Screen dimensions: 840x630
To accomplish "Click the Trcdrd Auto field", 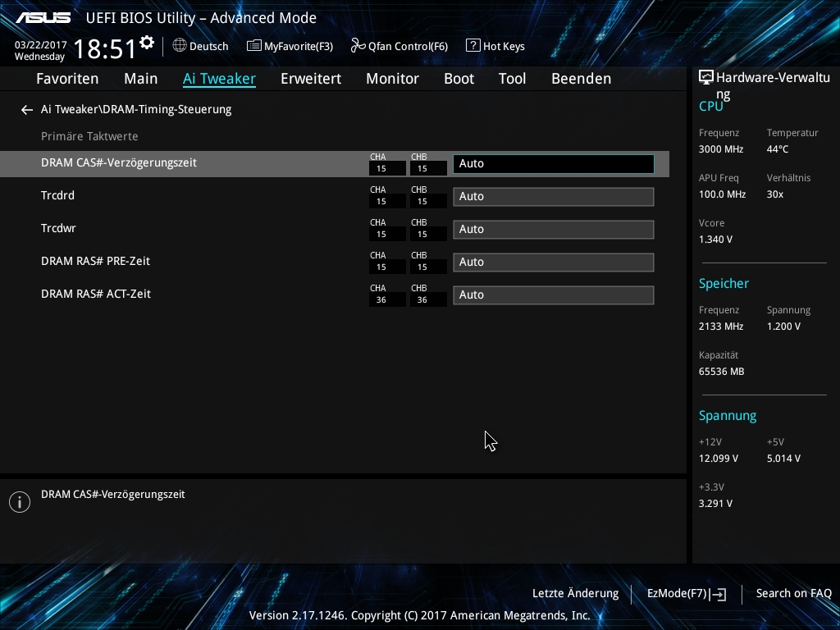I will click(554, 197).
